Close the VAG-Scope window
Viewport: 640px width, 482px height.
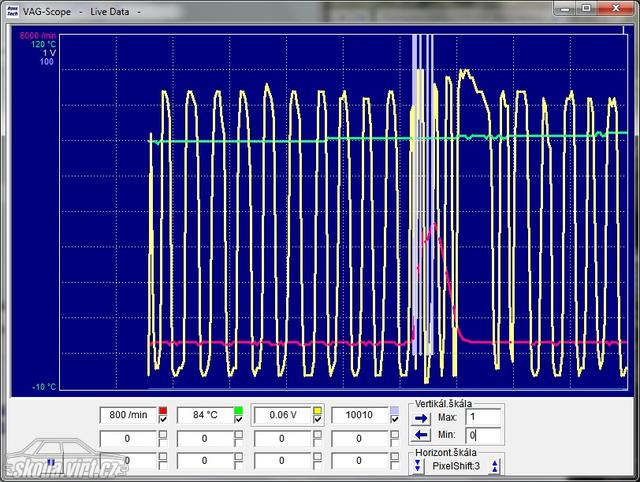[x=616, y=8]
